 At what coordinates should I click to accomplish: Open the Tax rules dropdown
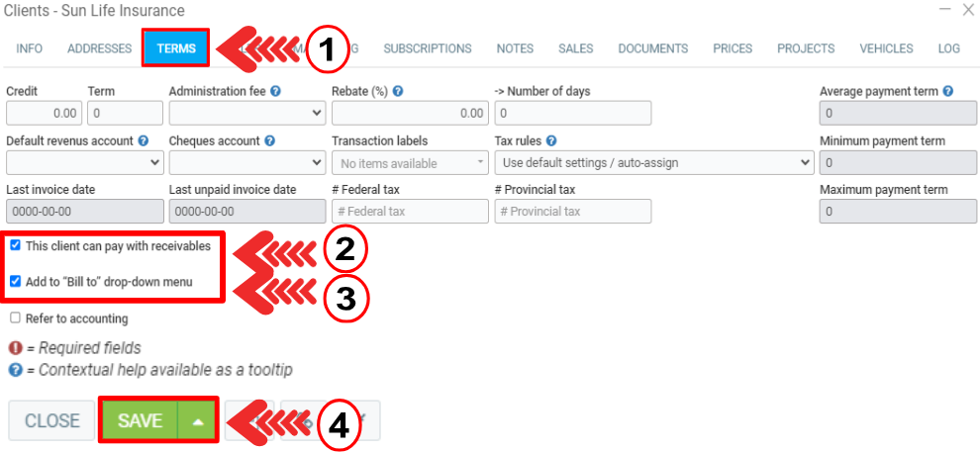point(653,162)
